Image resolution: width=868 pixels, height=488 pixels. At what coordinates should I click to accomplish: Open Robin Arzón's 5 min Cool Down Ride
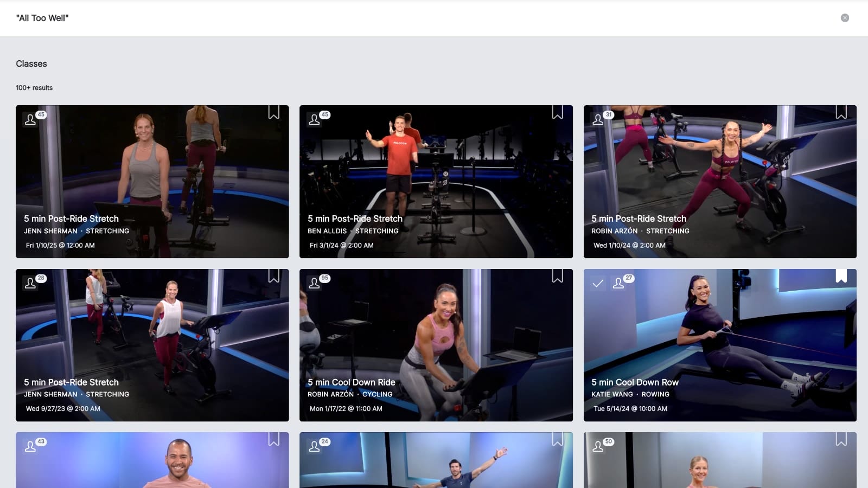351,382
